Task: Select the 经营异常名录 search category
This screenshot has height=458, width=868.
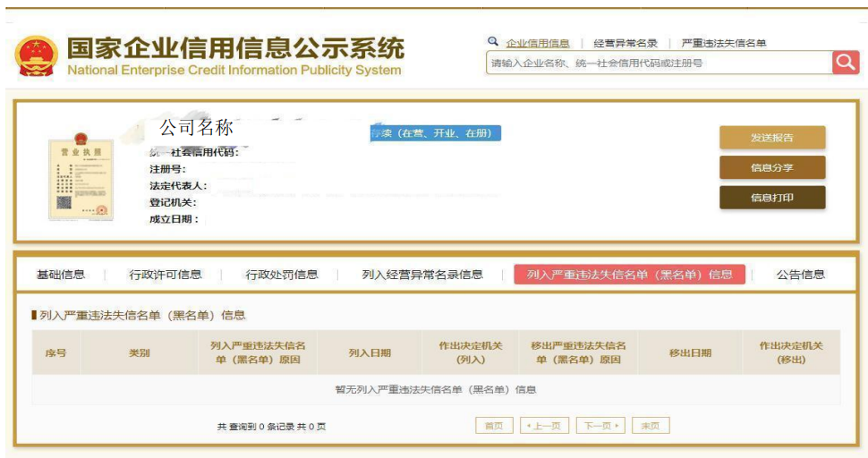Action: (x=625, y=43)
